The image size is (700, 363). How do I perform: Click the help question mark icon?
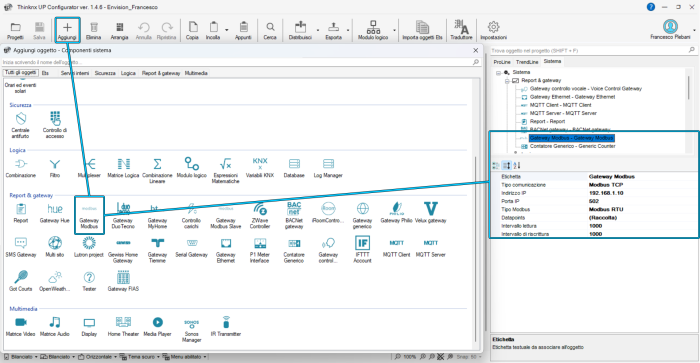click(x=651, y=7)
